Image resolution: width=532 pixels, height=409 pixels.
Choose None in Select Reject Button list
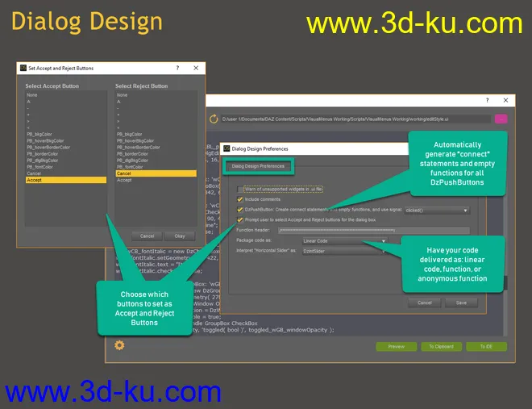(x=121, y=95)
